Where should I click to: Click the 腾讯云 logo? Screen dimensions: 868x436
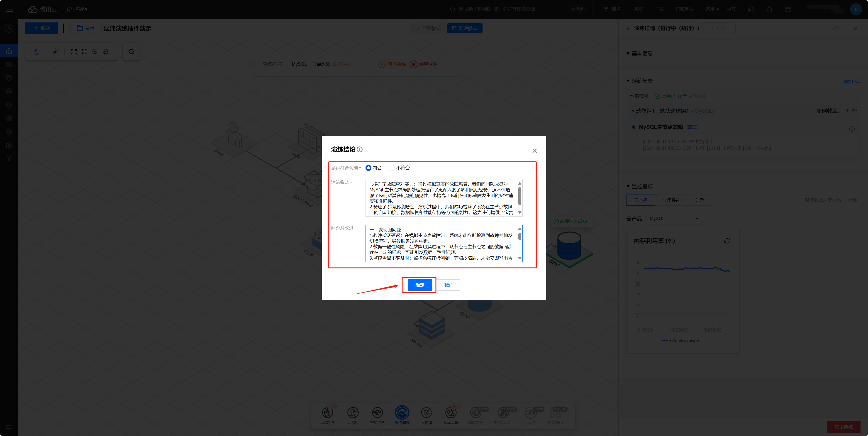(42, 9)
